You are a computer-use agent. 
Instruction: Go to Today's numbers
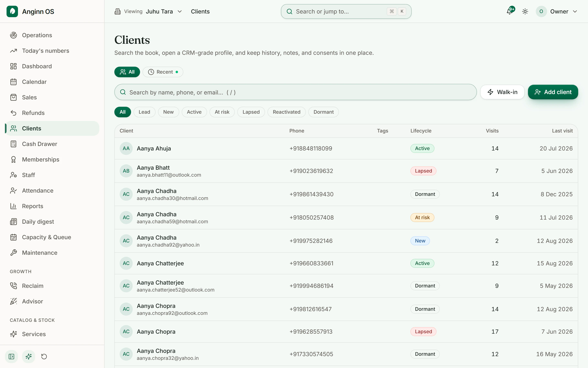[x=52, y=51]
